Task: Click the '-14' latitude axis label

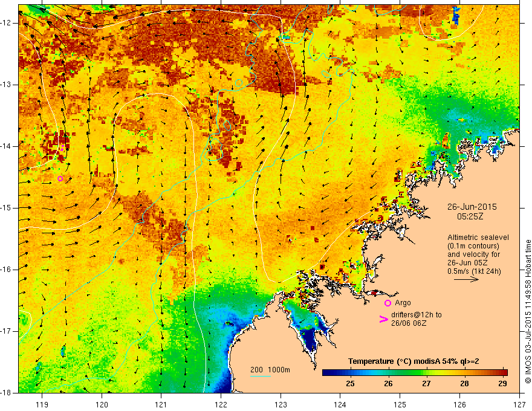Action: (x=7, y=146)
